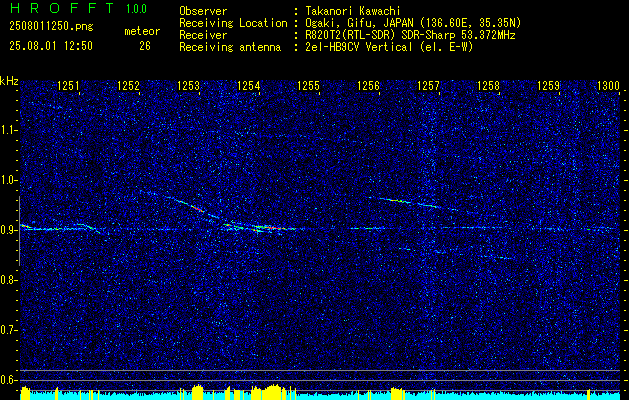
Task: Click the 1258 time marker
Action: pos(489,85)
